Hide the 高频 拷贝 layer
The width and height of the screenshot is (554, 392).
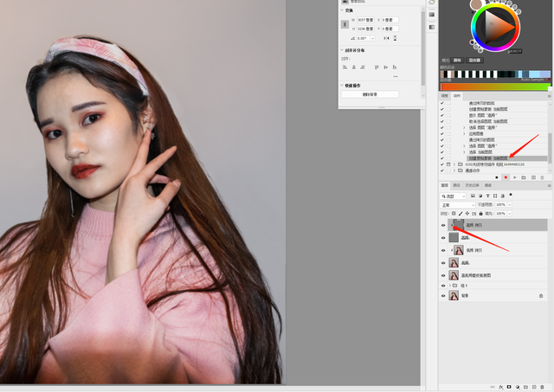coord(443,225)
